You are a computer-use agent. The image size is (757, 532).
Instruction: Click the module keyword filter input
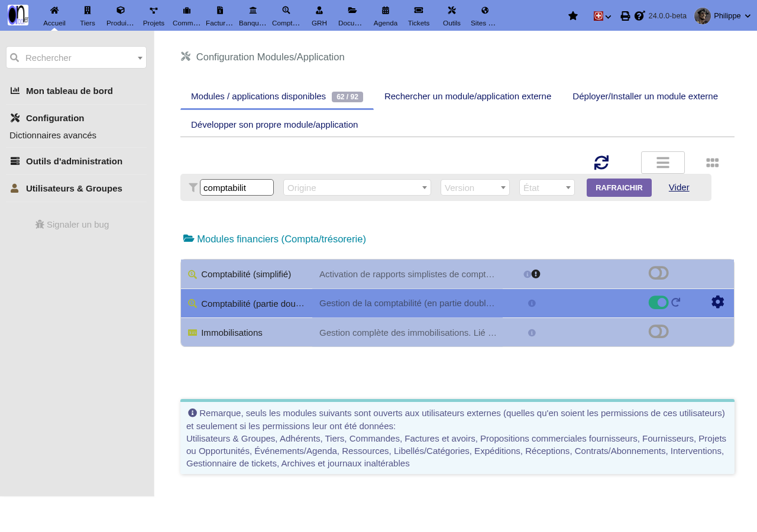click(x=237, y=187)
